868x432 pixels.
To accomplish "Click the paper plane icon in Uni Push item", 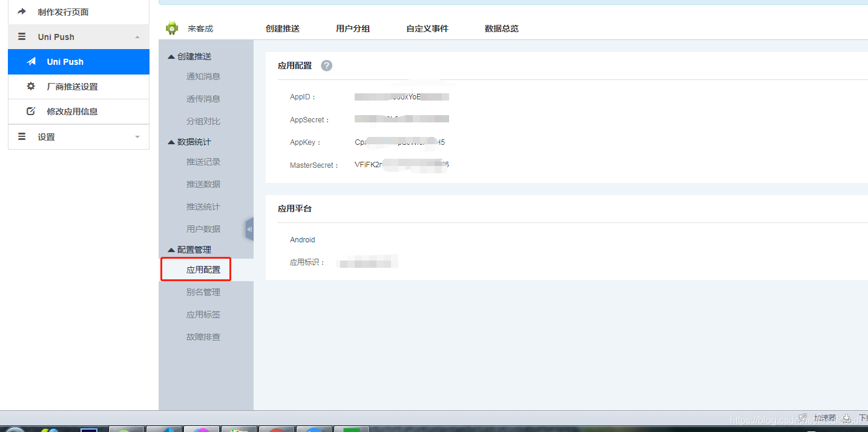I will (x=31, y=62).
